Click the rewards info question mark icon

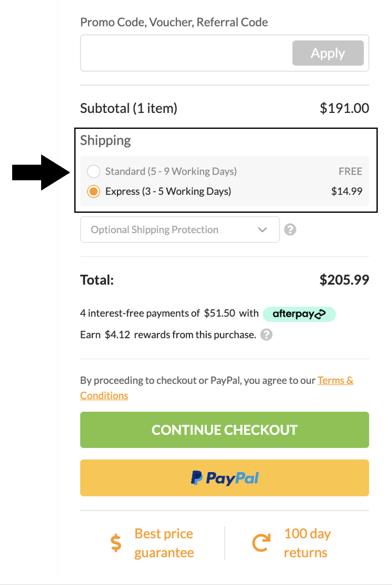click(x=266, y=334)
